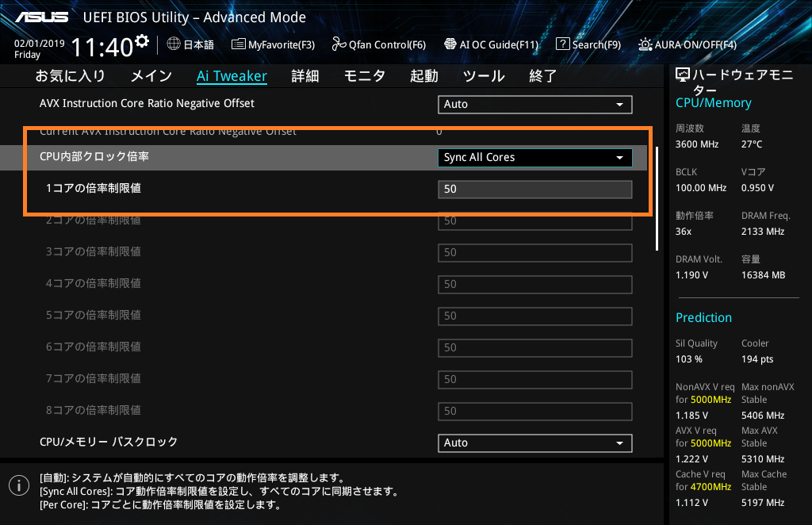812x525 pixels.
Task: Open Search(F9) question mark icon
Action: (562, 44)
